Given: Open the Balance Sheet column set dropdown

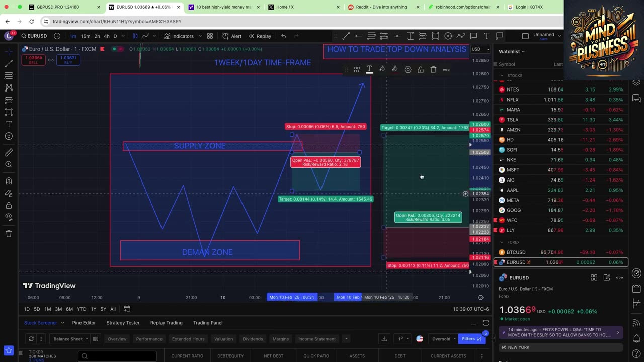Looking at the screenshot, I should pyautogui.click(x=70, y=339).
